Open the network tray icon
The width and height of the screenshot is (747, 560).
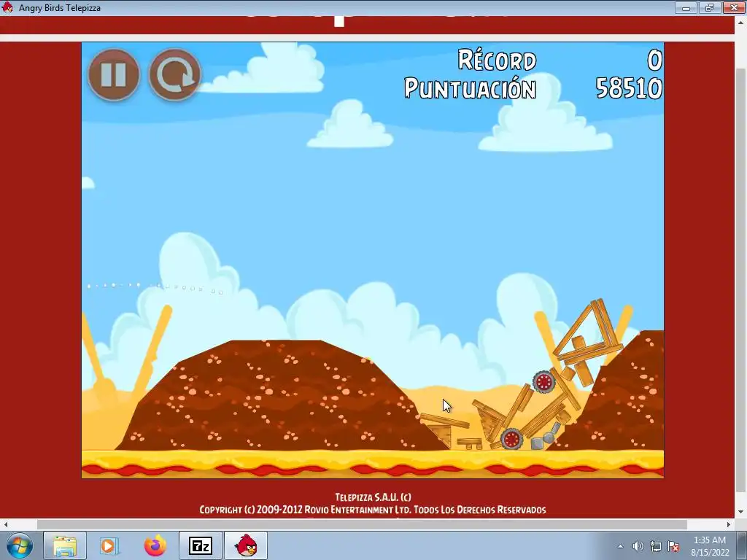pyautogui.click(x=656, y=546)
